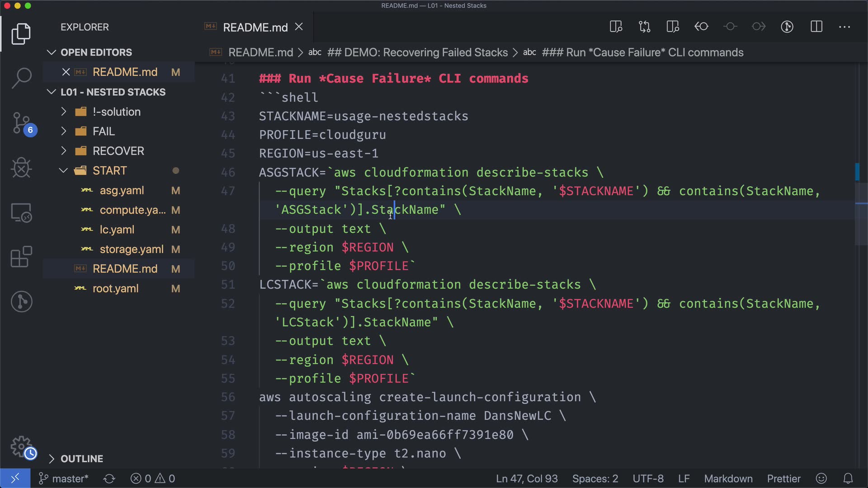This screenshot has height=488, width=868.
Task: Expand the OUTLINE section
Action: pyautogui.click(x=82, y=459)
